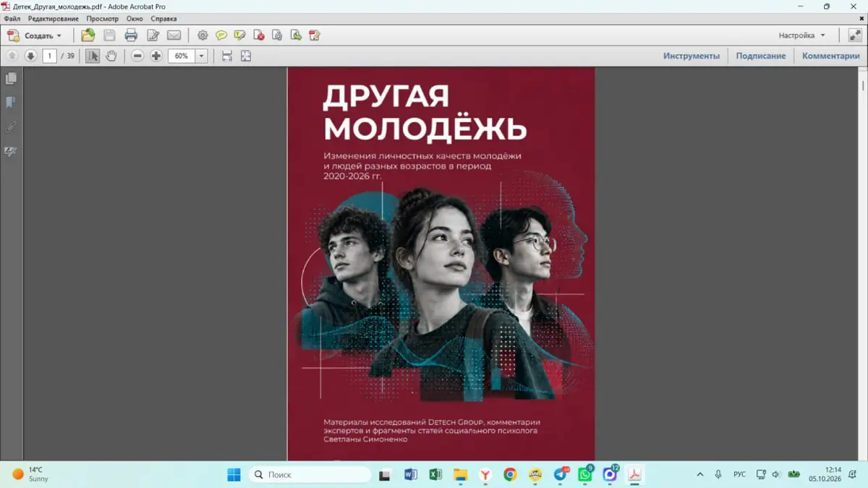Show signatures panel icon

(11, 152)
